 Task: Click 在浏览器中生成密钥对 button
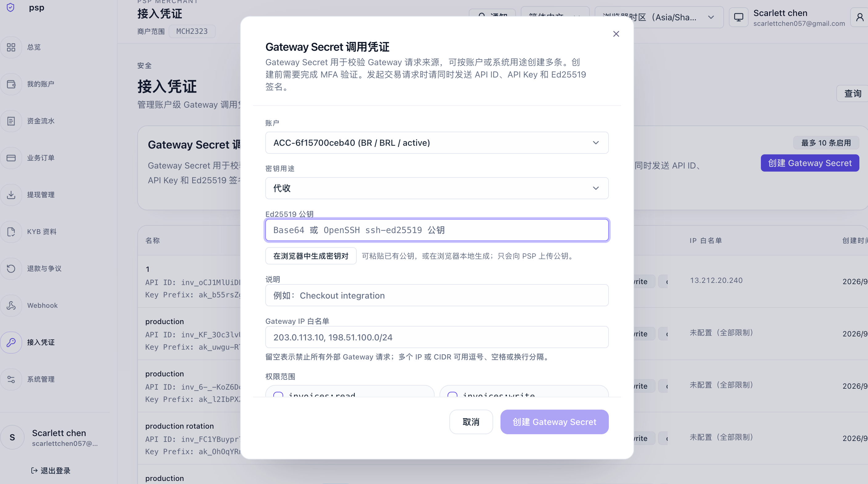point(311,256)
